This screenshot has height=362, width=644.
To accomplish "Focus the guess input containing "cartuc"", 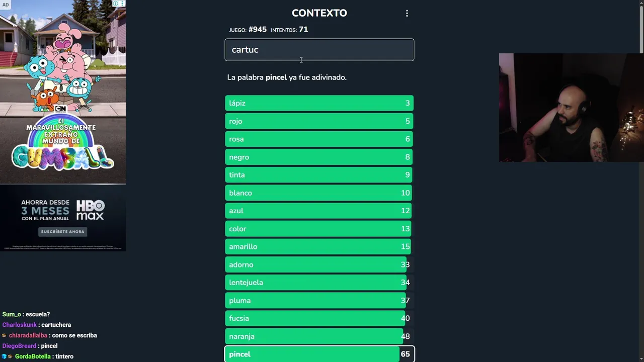I will pos(319,50).
